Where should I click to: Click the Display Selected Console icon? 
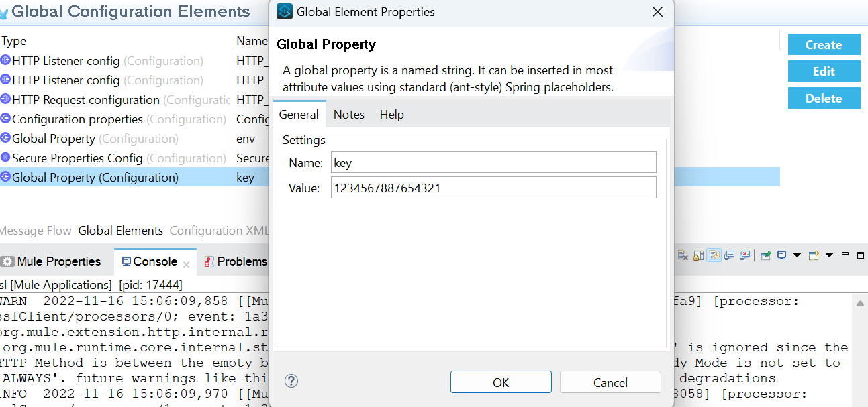click(782, 255)
